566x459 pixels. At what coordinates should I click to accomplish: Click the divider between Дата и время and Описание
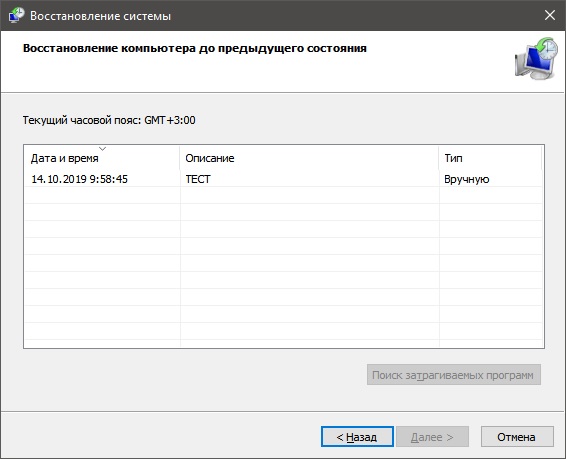pyautogui.click(x=180, y=158)
